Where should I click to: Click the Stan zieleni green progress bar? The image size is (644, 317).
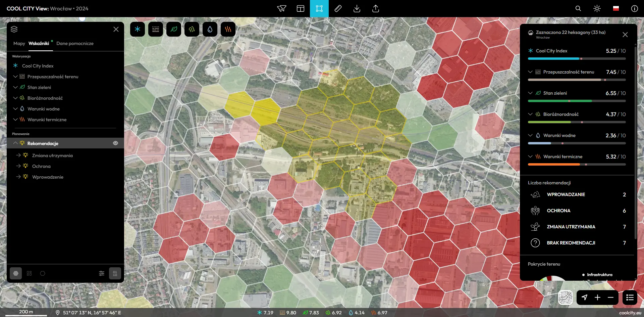click(x=577, y=101)
